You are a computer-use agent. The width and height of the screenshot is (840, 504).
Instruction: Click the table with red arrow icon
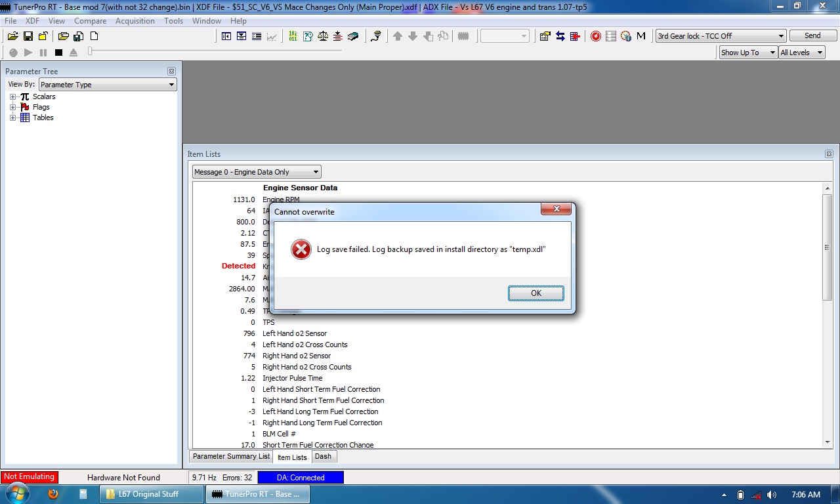(x=576, y=36)
